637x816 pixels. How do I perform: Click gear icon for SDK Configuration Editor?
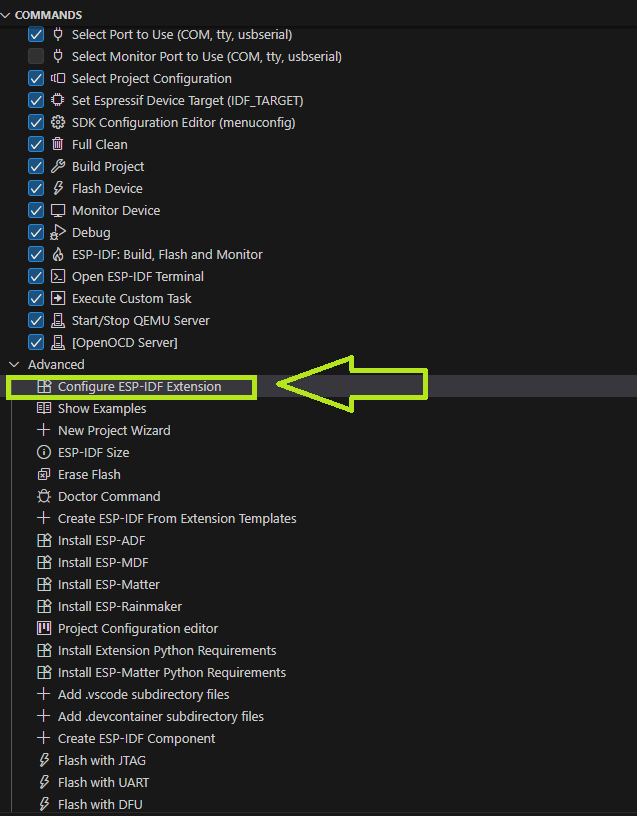click(58, 123)
